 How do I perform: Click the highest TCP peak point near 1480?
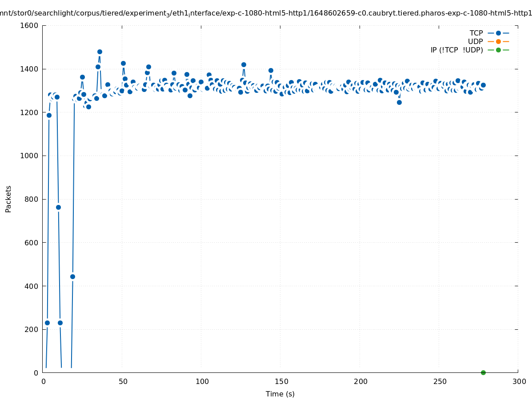click(x=100, y=52)
